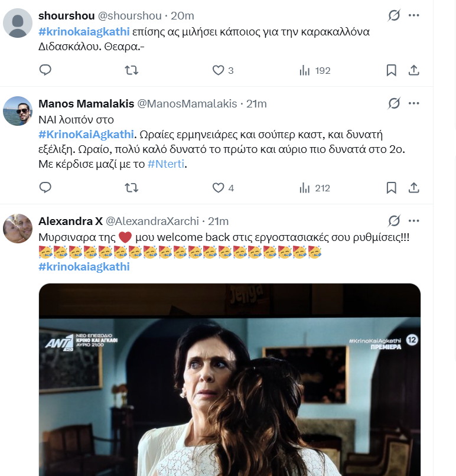Reply to shourshou's tweet
This screenshot has width=456, height=476.
(45, 70)
